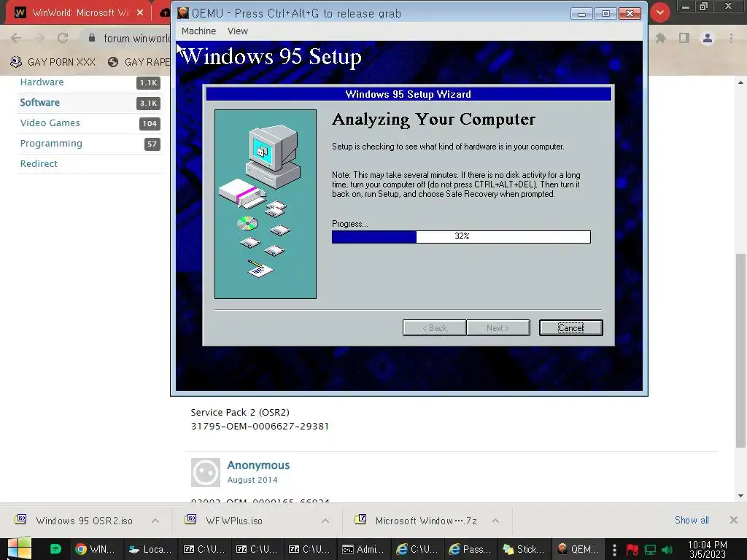Click the page scrollbar up arrow
This screenshot has width=747, height=560.
[741, 82]
